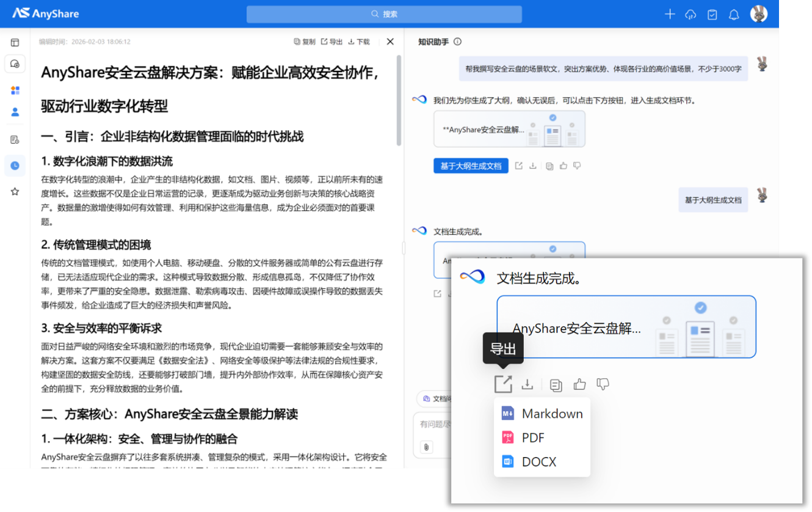Toggle the sidebar layout panel icon
Viewport: 812px width, 512px height.
(15, 42)
